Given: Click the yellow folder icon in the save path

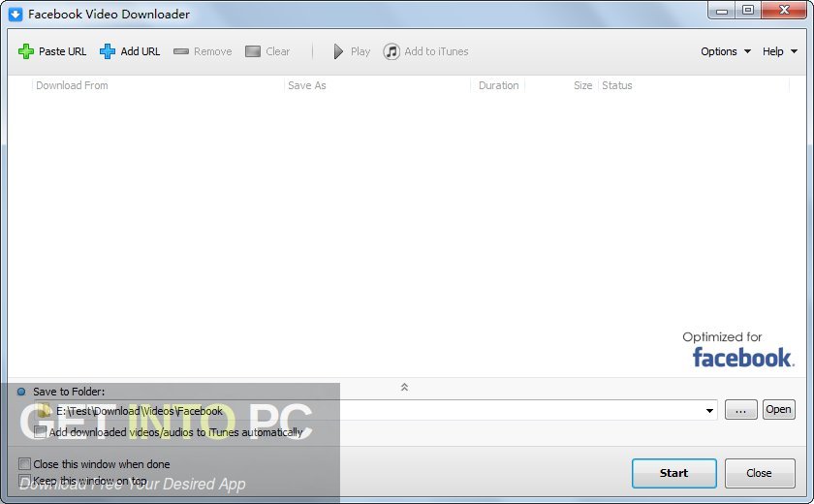Looking at the screenshot, I should (44, 411).
